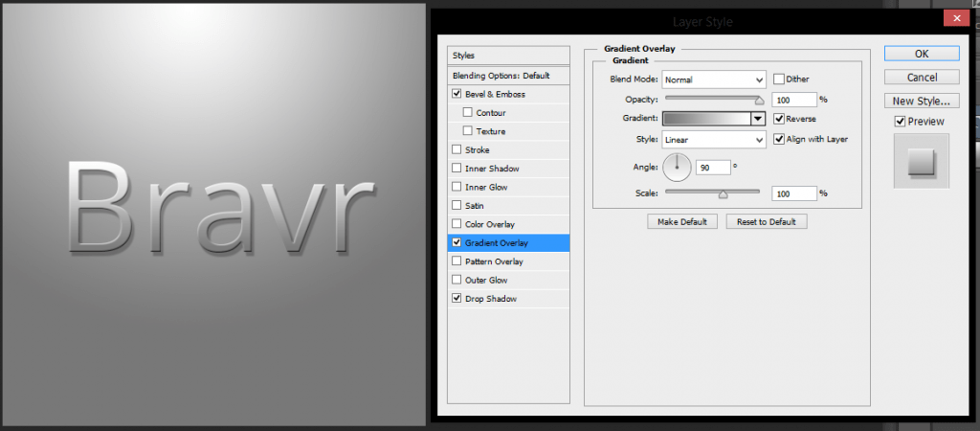The width and height of the screenshot is (980, 431).
Task: Click the New Style button
Action: point(922,101)
